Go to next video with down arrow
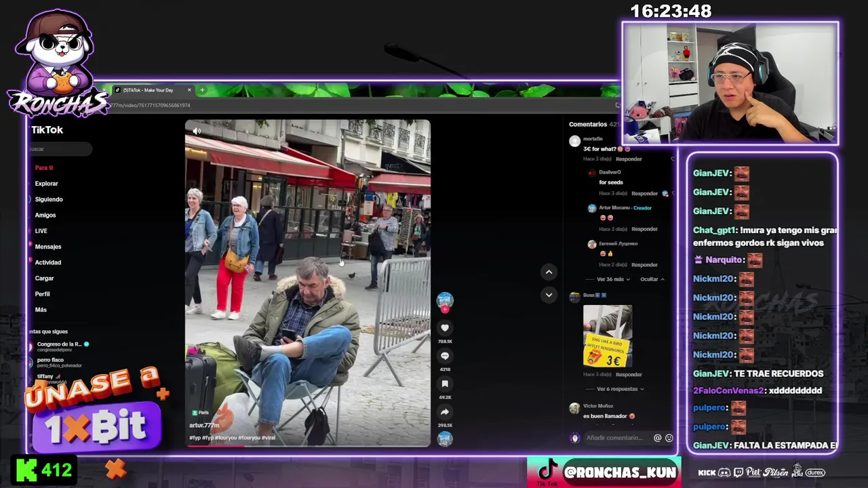 [x=549, y=295]
